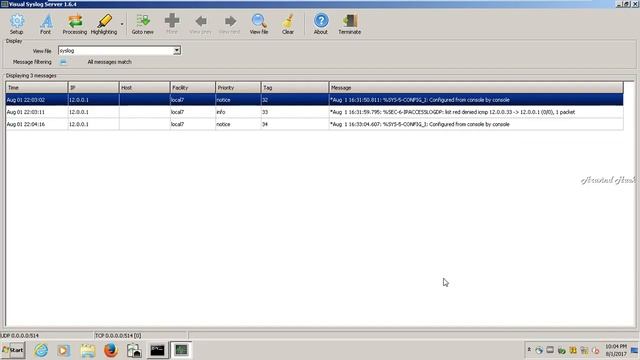Image resolution: width=640 pixels, height=360 pixels.
Task: Click the Show desktop button
Action: (x=635, y=350)
